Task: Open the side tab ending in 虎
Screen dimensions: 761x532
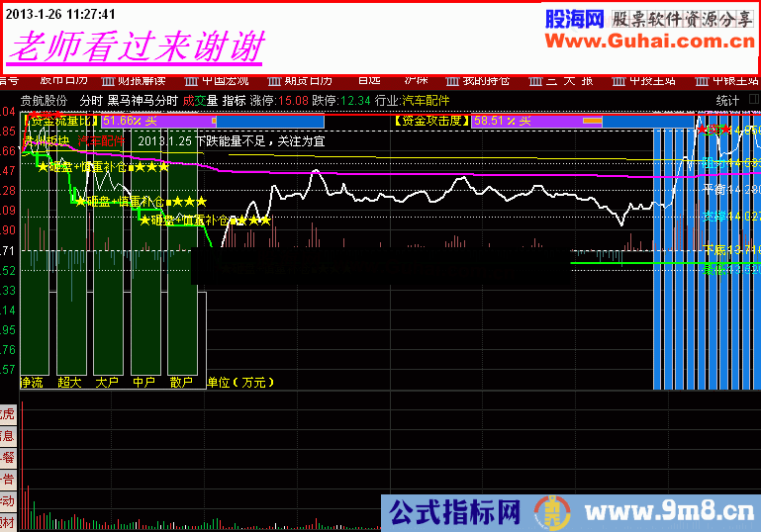Action: click(x=8, y=414)
